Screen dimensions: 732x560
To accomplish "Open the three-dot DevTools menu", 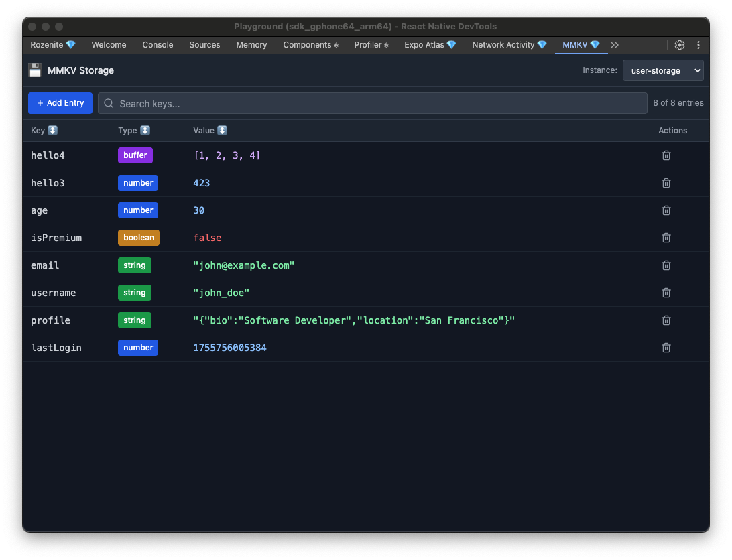I will pyautogui.click(x=698, y=45).
